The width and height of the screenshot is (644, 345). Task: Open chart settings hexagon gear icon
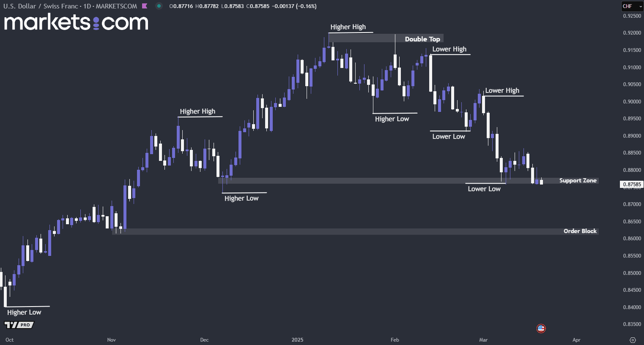[x=633, y=340]
